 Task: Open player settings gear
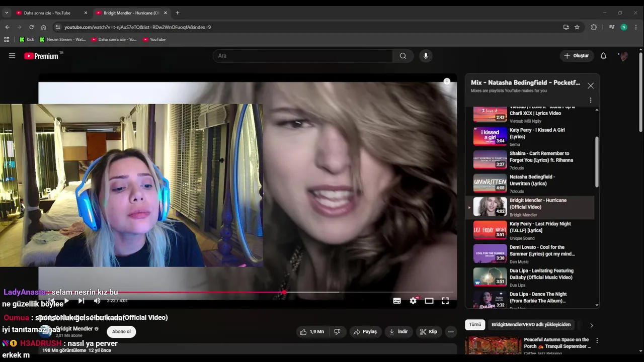pyautogui.click(x=413, y=301)
